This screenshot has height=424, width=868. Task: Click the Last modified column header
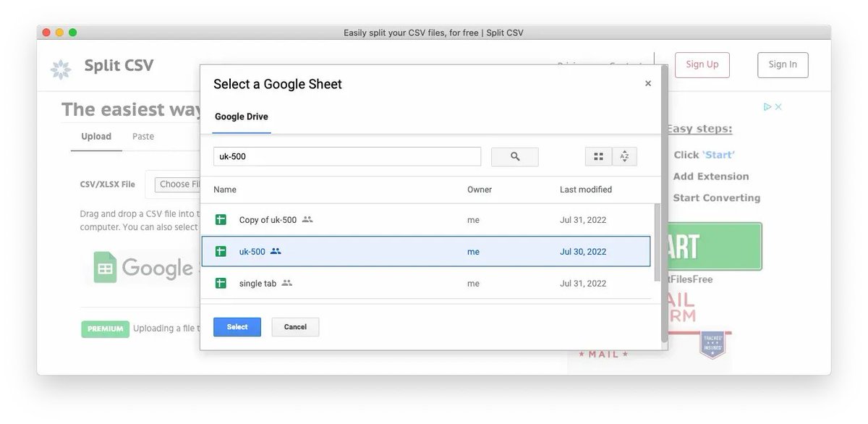click(x=586, y=190)
